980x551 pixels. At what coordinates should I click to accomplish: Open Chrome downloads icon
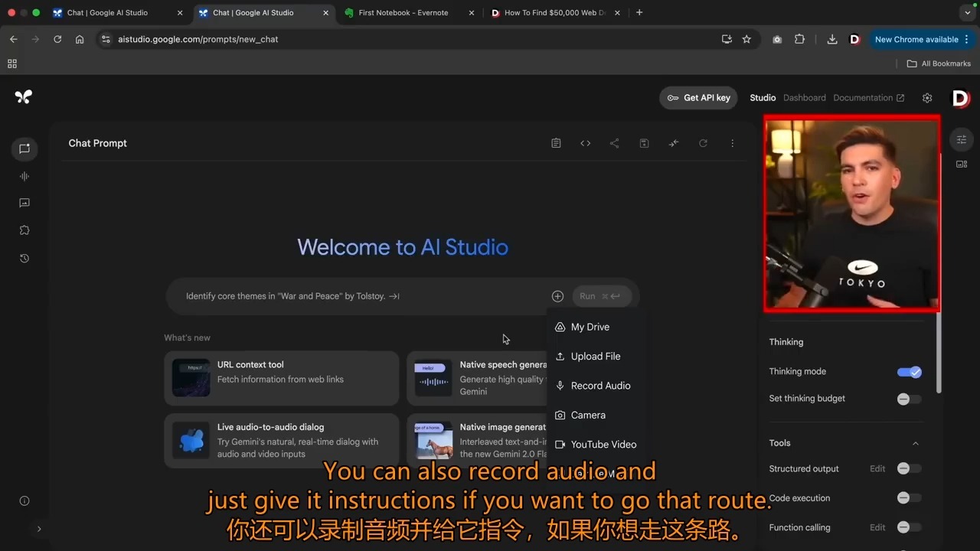[832, 39]
